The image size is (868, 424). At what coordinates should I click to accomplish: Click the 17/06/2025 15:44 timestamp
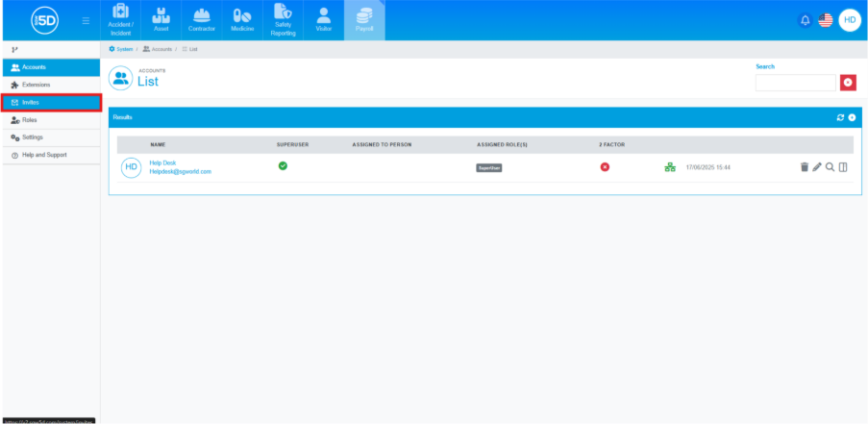click(708, 167)
